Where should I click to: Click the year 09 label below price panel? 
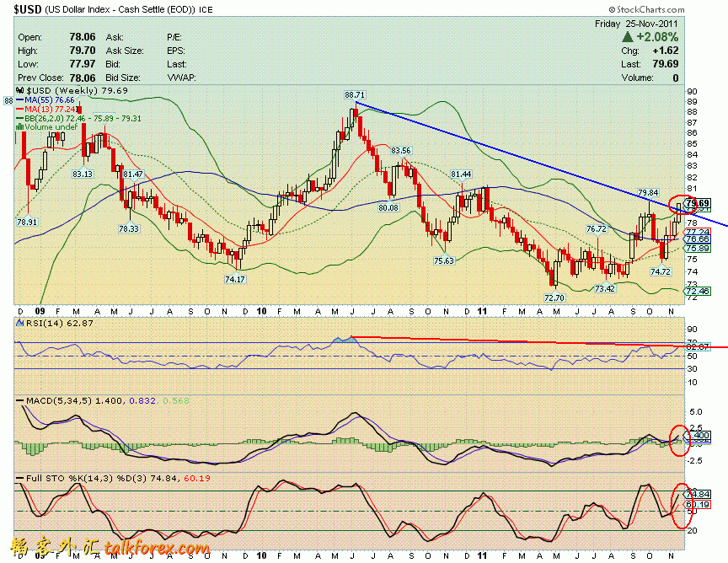click(40, 311)
